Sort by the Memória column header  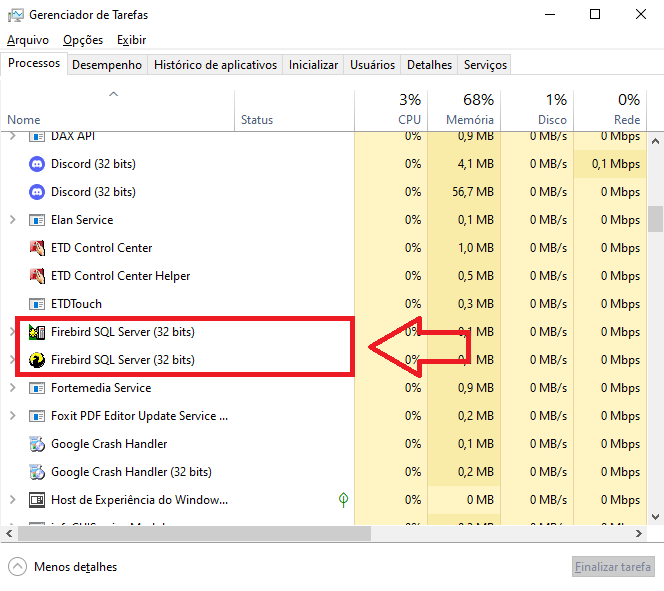point(464,110)
